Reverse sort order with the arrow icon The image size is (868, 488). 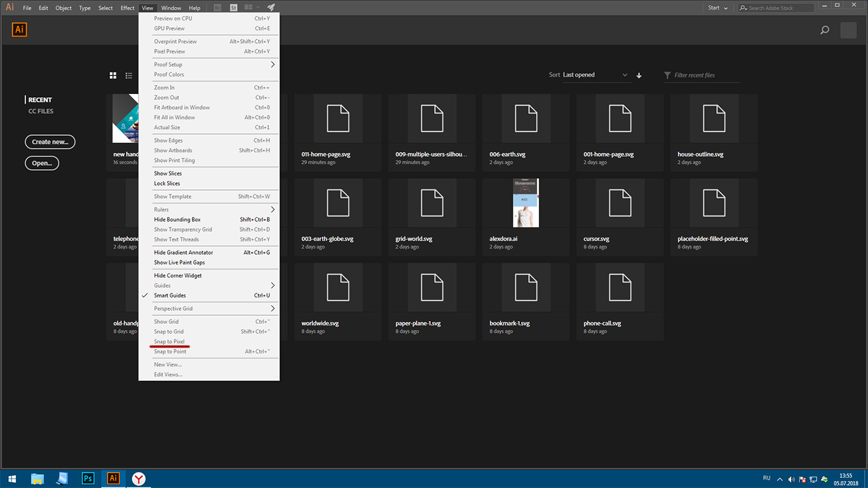click(639, 75)
